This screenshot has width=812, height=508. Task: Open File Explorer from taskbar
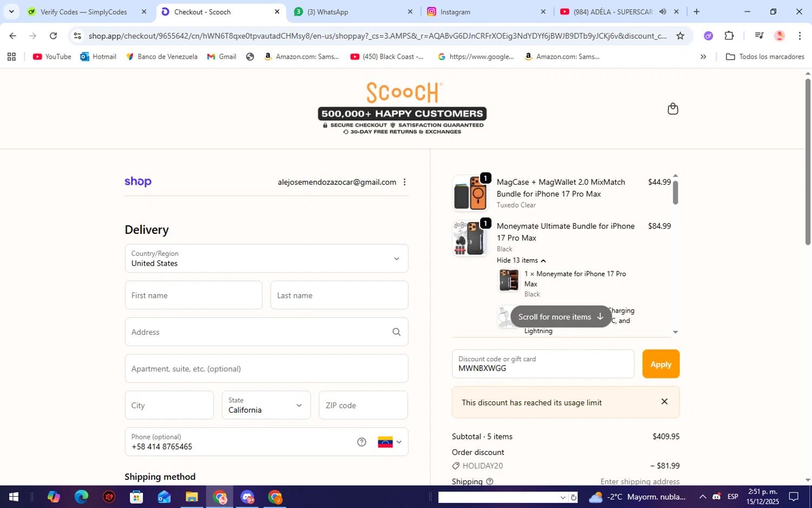(x=192, y=497)
